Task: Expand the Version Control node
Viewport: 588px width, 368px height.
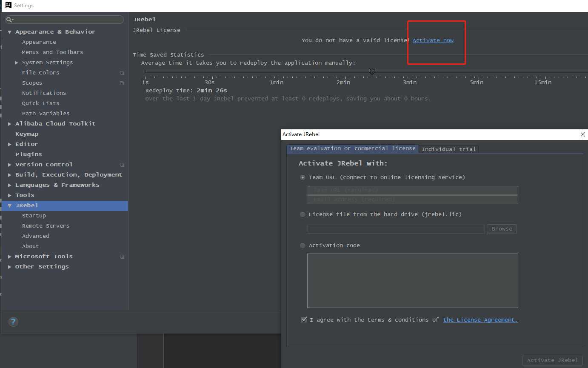Action: pos(9,165)
